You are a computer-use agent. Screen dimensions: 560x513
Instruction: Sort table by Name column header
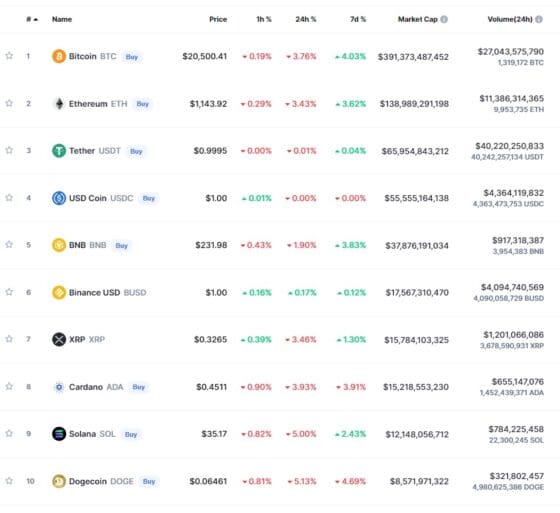coord(62,19)
